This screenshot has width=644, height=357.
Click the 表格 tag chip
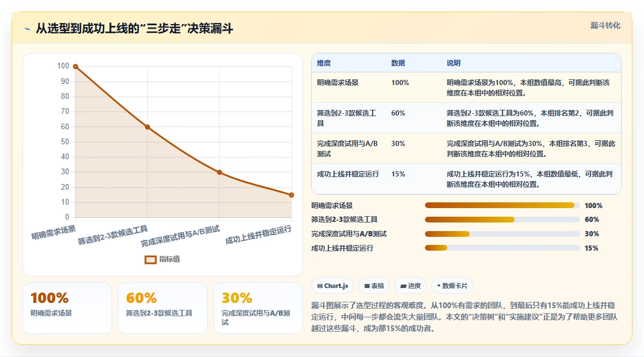click(x=374, y=286)
